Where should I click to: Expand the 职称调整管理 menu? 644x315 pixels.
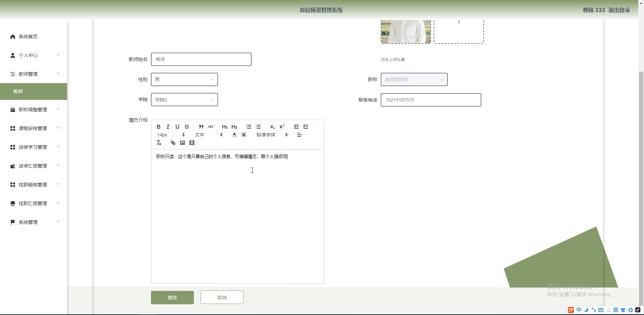tap(34, 110)
